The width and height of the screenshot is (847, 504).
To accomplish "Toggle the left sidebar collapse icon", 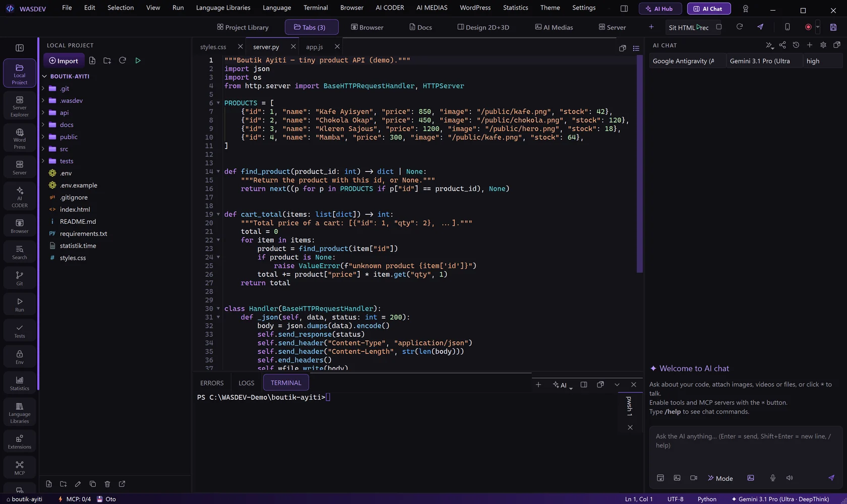I will pyautogui.click(x=20, y=48).
